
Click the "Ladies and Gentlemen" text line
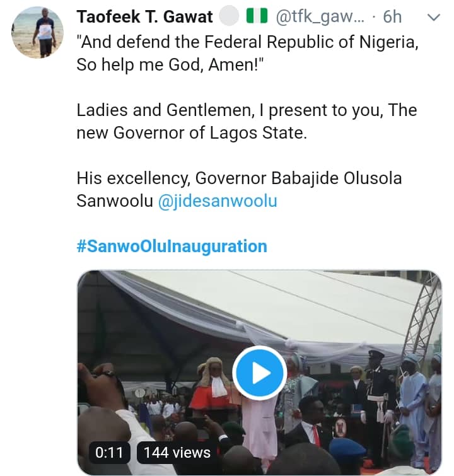246,110
